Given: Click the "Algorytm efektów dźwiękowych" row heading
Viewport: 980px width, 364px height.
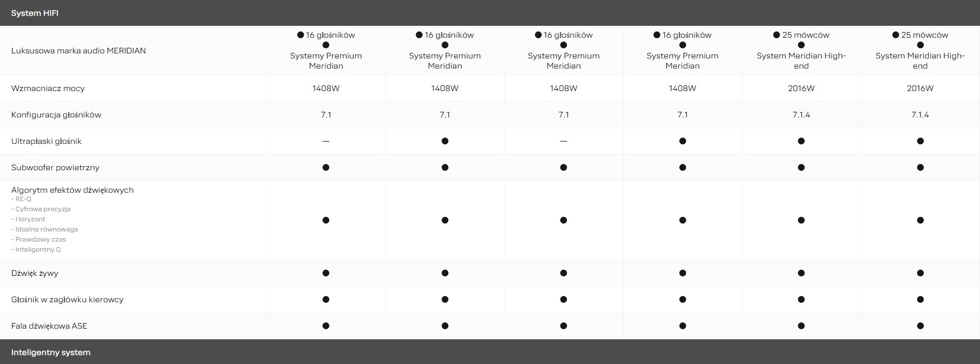Looking at the screenshot, I should [x=72, y=190].
